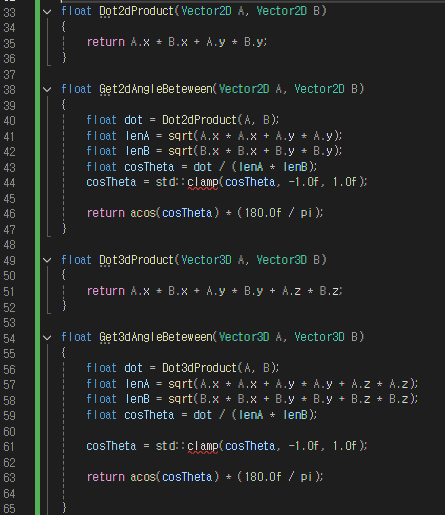
Task: Click the cosTheta declaration on line 43
Action: [x=149, y=167]
